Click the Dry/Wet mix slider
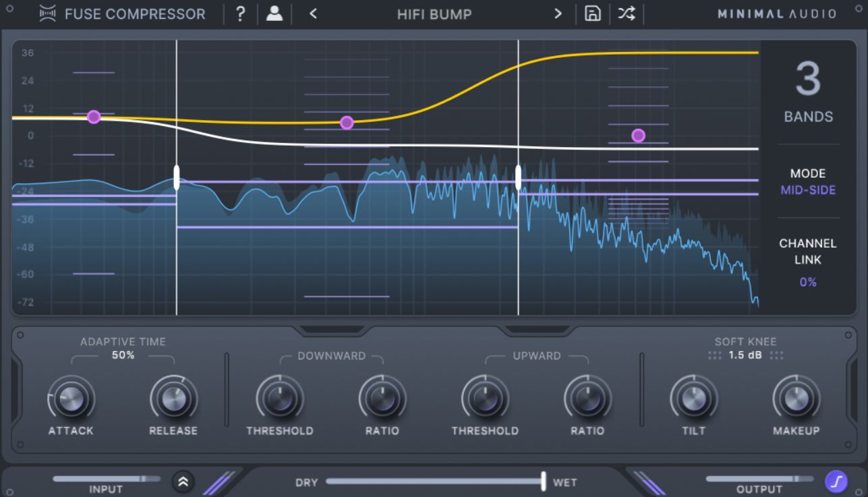The width and height of the screenshot is (868, 497). (x=436, y=481)
